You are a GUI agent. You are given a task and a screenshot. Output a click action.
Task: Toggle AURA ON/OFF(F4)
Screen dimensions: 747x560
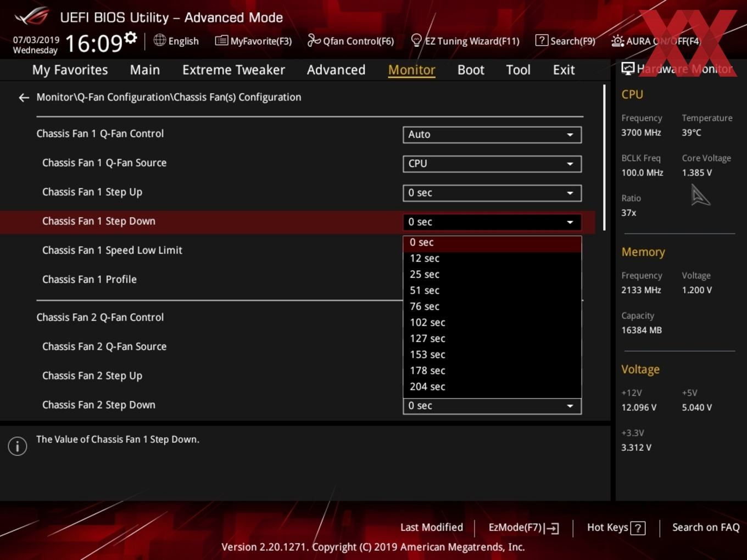coord(656,41)
